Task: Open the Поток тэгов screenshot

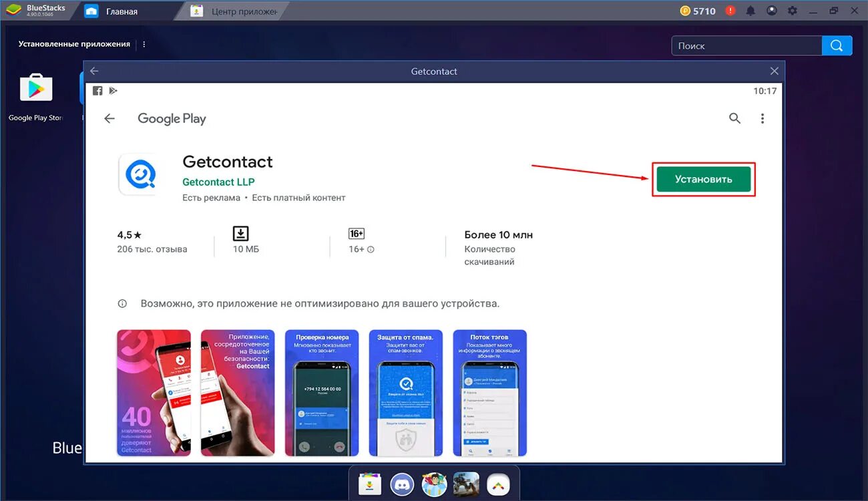Action: click(490, 393)
